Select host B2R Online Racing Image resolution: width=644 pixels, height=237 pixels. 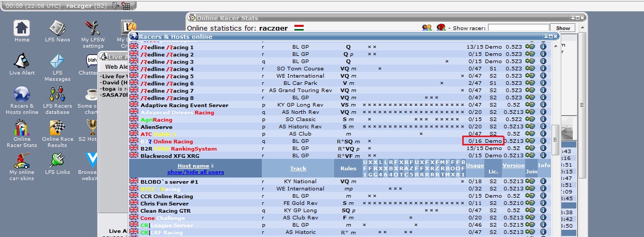coord(166,141)
